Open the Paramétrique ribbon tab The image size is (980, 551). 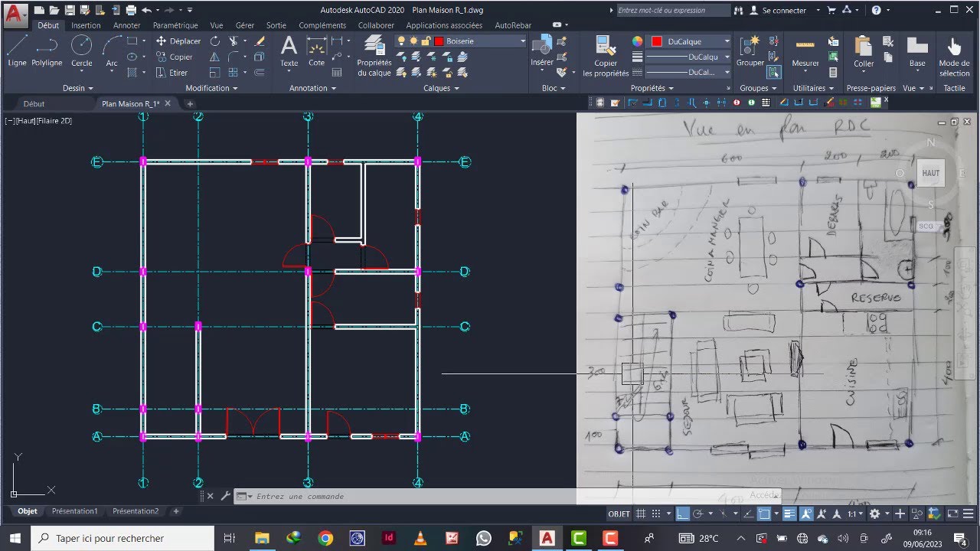175,25
